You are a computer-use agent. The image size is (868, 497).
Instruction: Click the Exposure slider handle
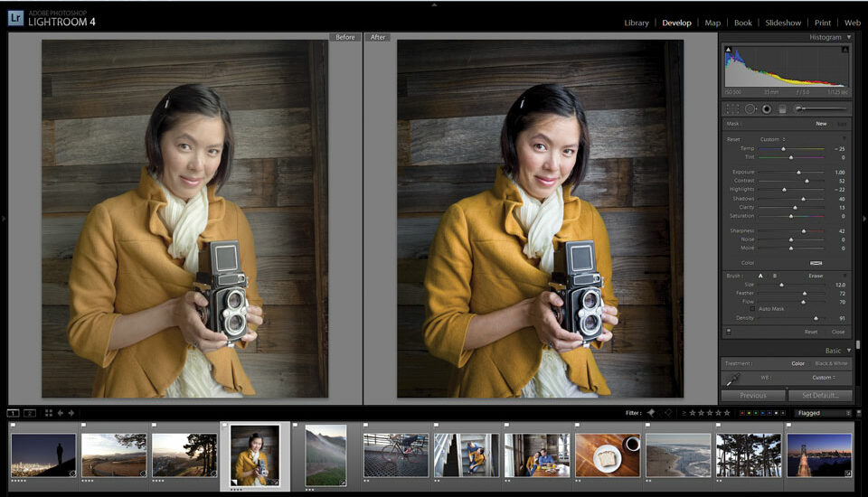[798, 172]
